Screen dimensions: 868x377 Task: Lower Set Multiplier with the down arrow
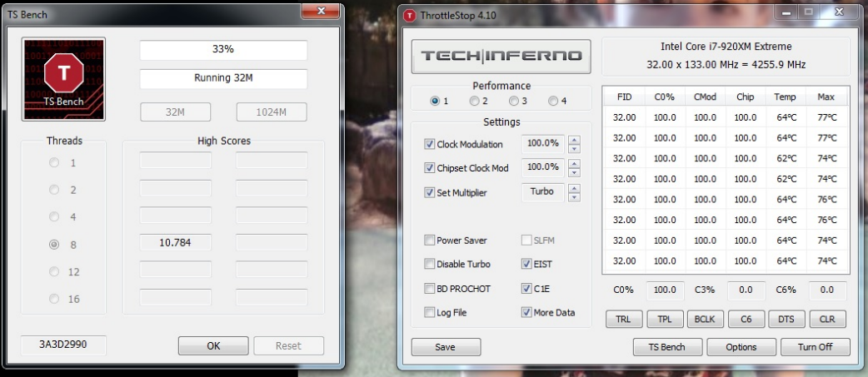[x=575, y=197]
